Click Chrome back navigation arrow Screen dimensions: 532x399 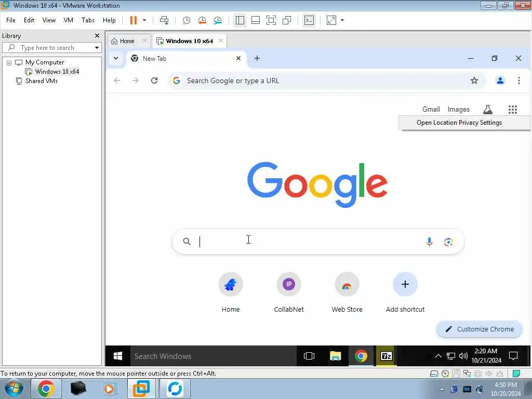(x=117, y=81)
